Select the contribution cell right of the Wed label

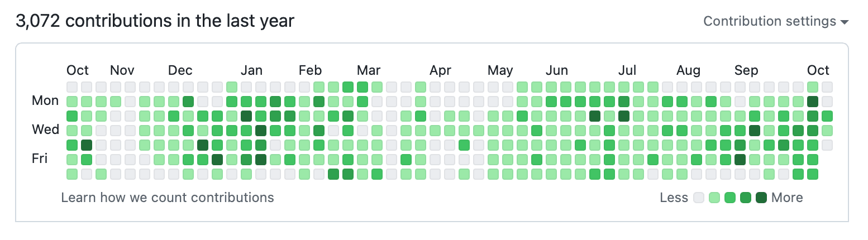coord(72,131)
